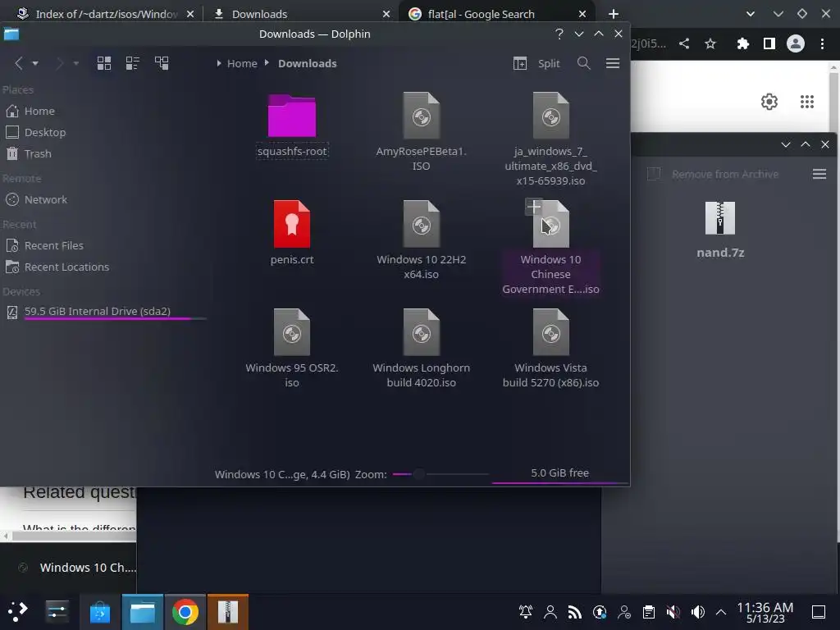This screenshot has height=630, width=840.
Task: Switch Dolphin to Icons view mode
Action: point(104,63)
